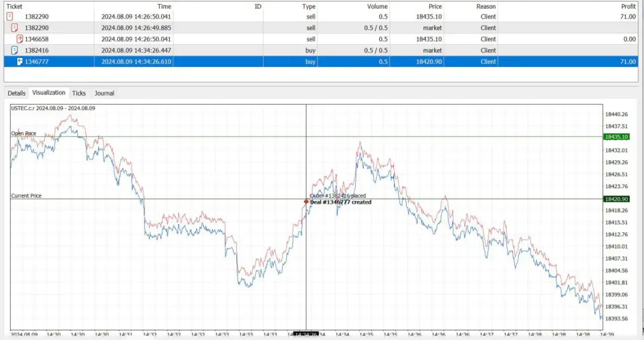Click the red deal marker on the chart
Screen dimensions: 644x340
306,202
